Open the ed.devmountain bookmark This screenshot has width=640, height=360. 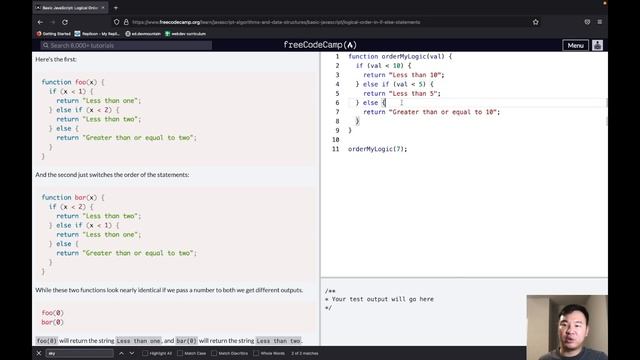tap(143, 34)
